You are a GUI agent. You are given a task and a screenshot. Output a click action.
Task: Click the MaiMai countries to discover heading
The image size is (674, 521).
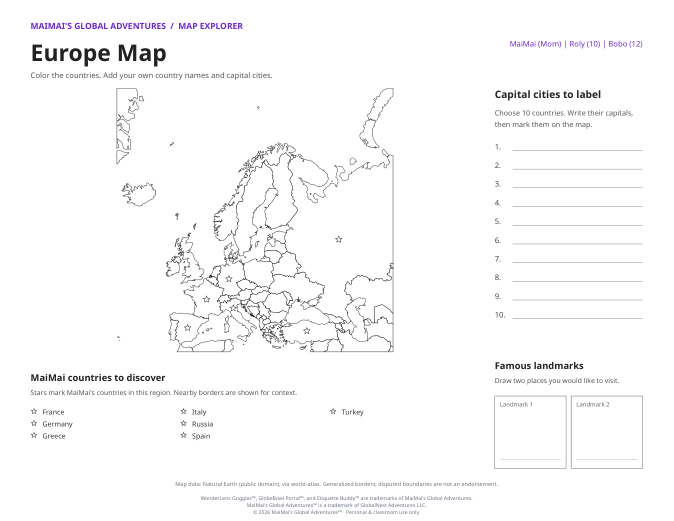(x=98, y=378)
